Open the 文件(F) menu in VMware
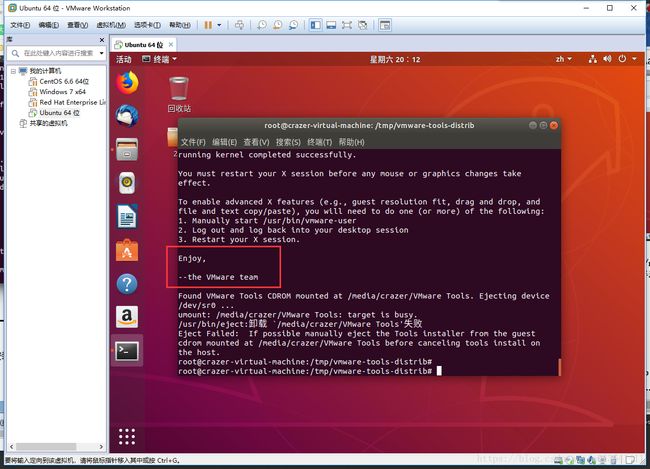The height and width of the screenshot is (469, 650). tap(20, 25)
